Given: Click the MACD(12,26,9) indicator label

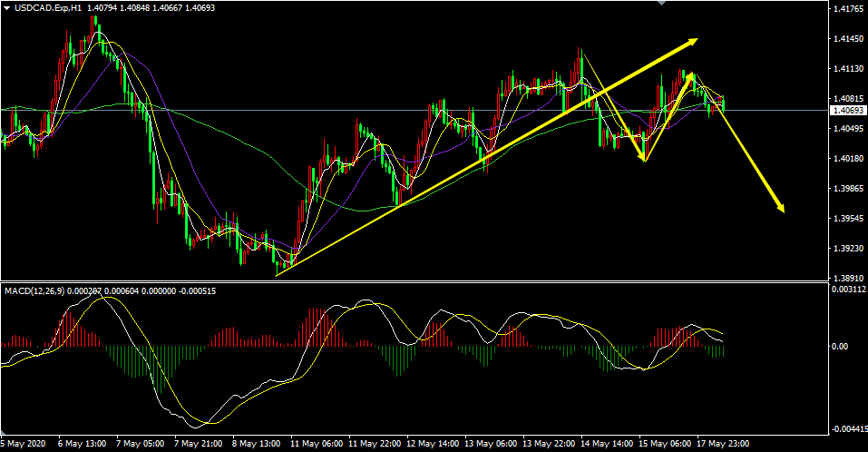Looking at the screenshot, I should point(34,291).
